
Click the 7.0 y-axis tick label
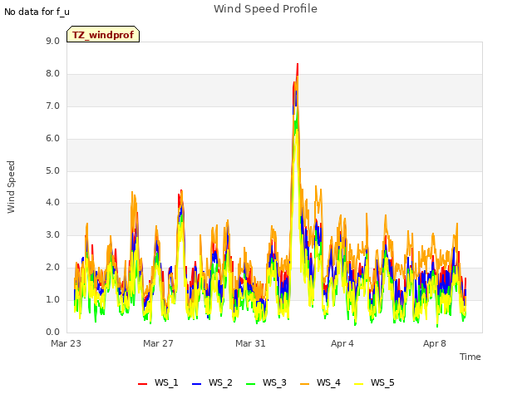53,106
